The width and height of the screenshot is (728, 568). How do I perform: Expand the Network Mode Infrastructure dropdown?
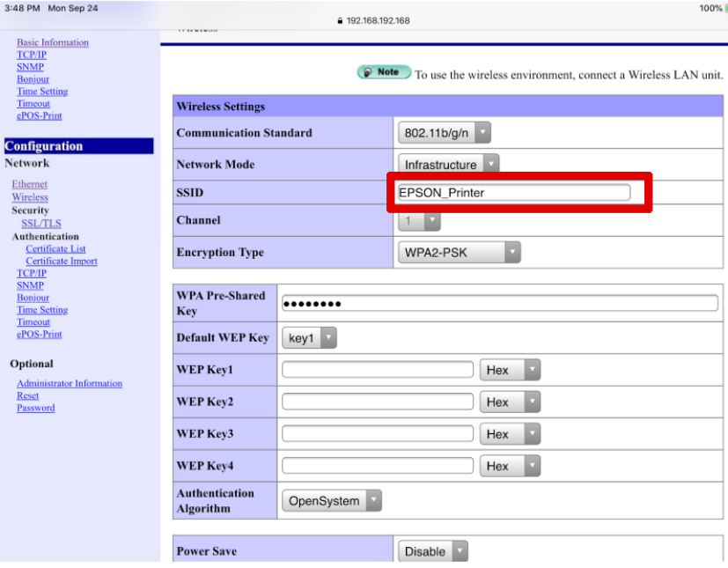click(451, 165)
